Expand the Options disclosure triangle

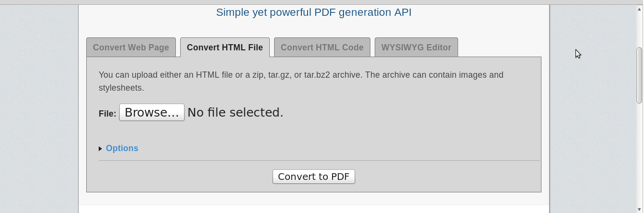[100, 149]
